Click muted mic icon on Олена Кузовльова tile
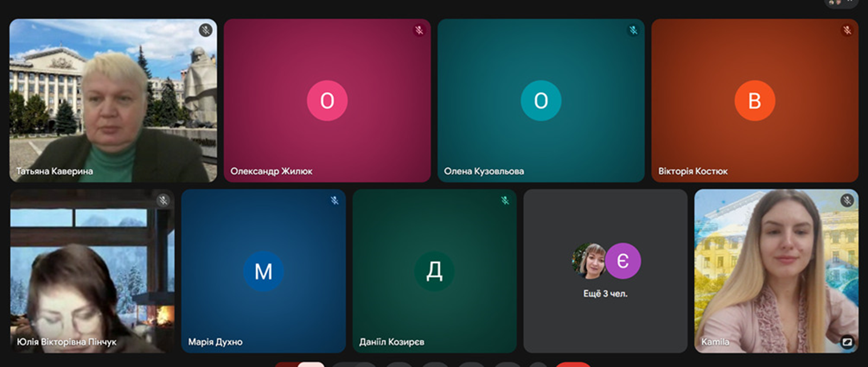 pos(633,30)
